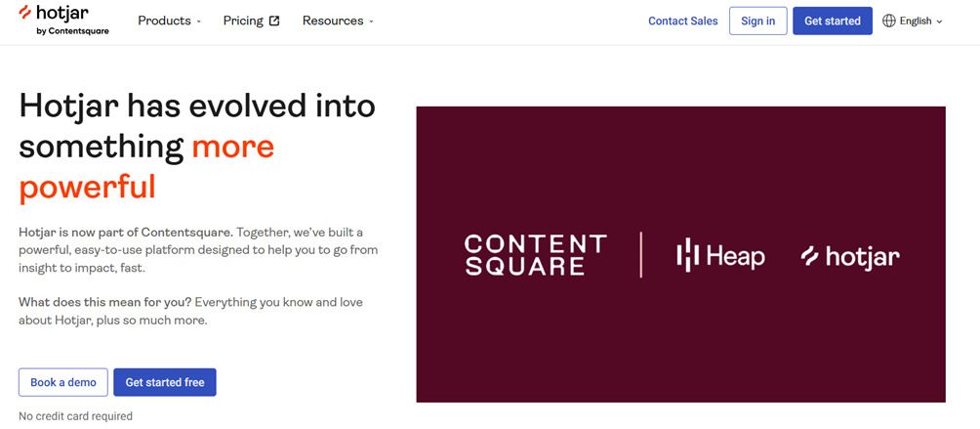Click the Get started header button

tap(833, 21)
